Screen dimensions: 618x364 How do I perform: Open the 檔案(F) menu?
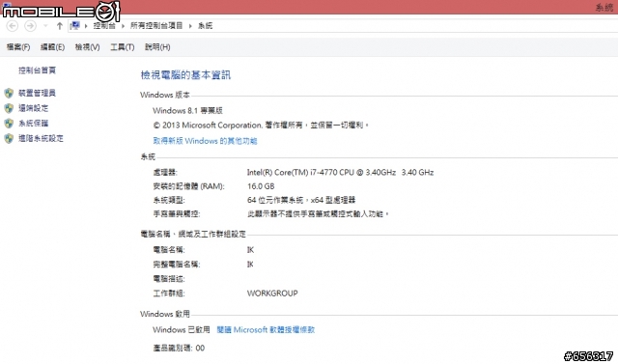coord(18,47)
